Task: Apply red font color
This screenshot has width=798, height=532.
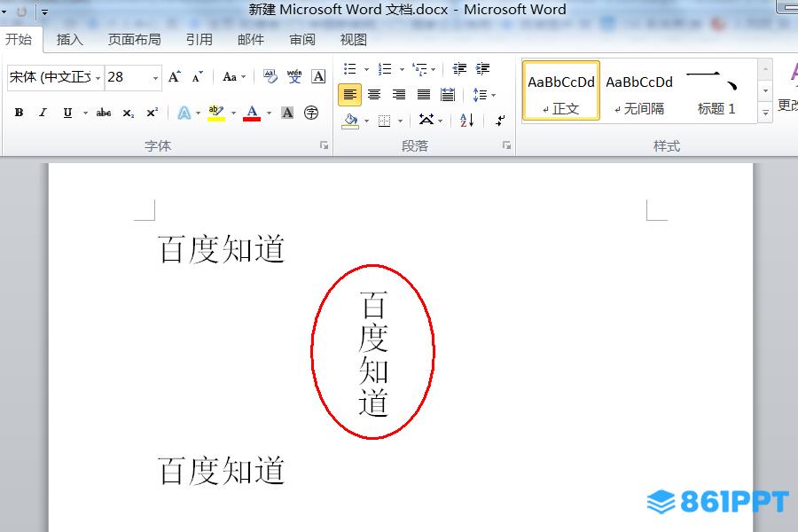Action: point(252,113)
